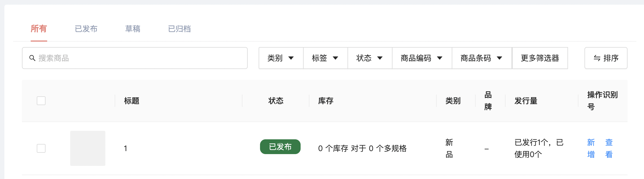
Task: Click the 商品条码 dropdown arrow icon
Action: tap(499, 58)
